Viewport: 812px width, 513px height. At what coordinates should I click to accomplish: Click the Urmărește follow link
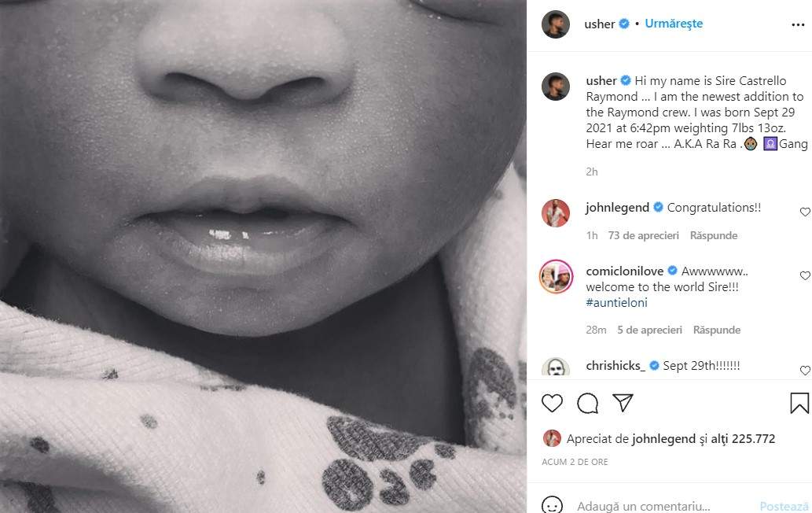(673, 24)
